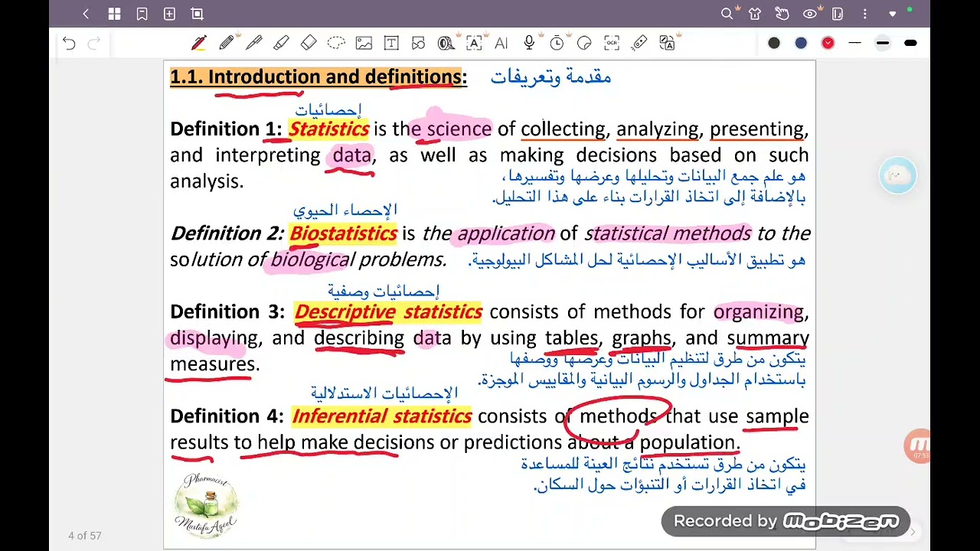Redo the last undone action
Image resolution: width=980 pixels, height=551 pixels.
94,44
